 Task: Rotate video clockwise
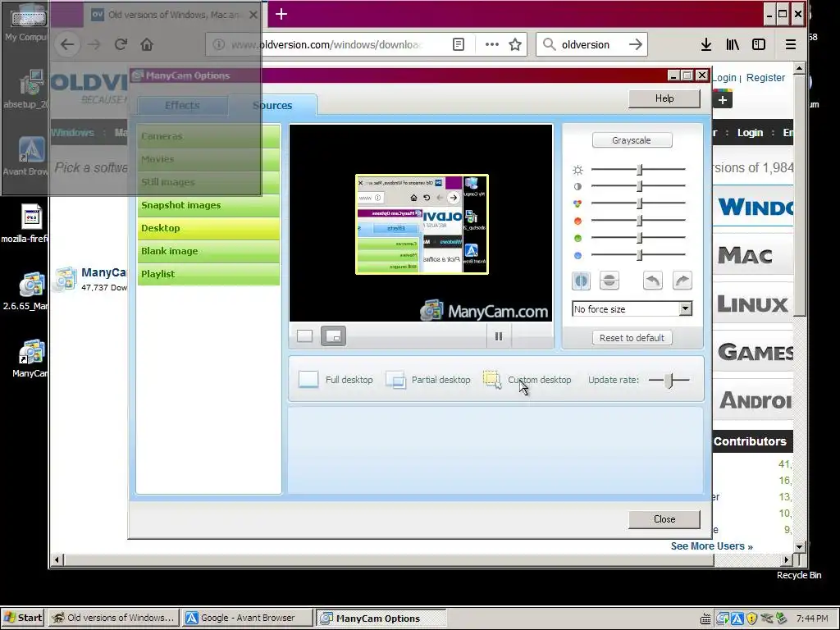click(x=682, y=281)
